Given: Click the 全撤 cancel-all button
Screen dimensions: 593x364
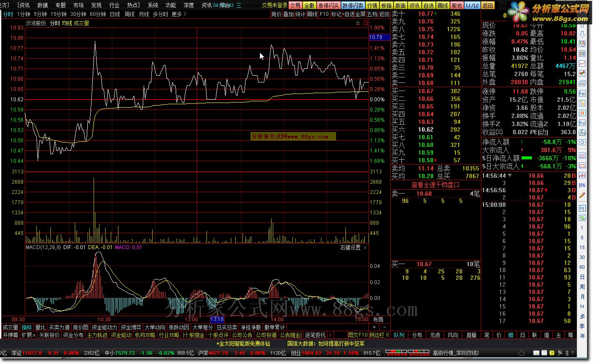Looking at the screenshot, I should point(309,6).
